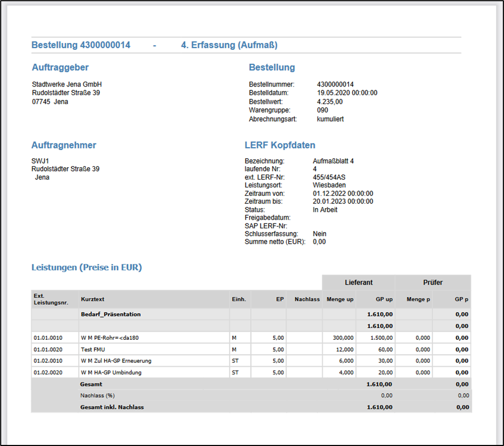Select the 'Stadtwerke Jena GmbH' client name

pos(66,84)
